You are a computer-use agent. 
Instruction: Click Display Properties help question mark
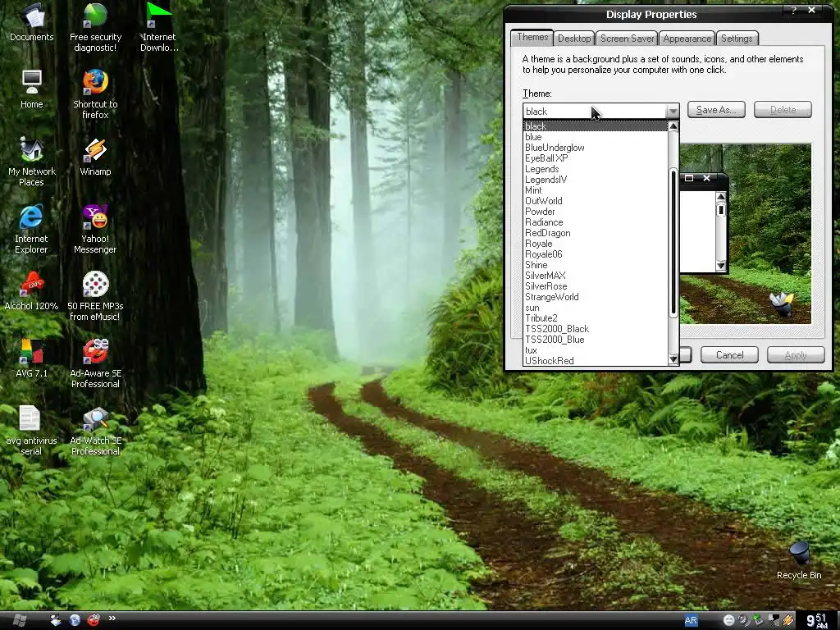coord(794,10)
